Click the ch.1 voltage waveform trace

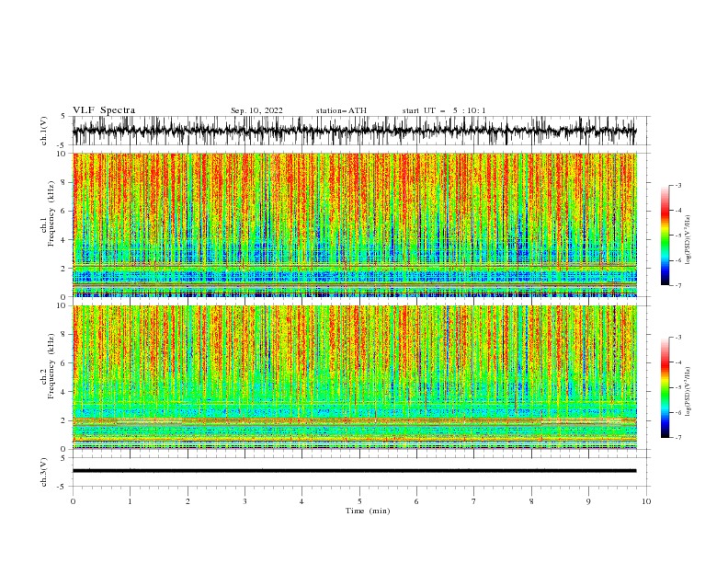coord(354,131)
